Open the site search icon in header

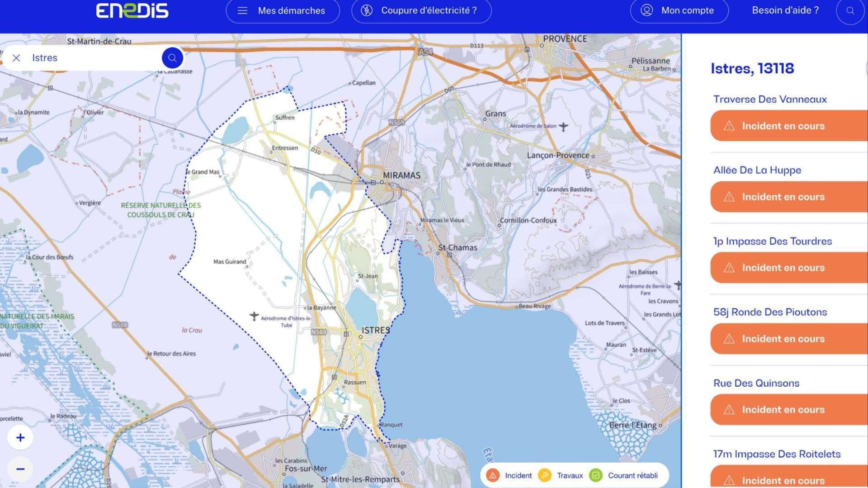coord(850,11)
